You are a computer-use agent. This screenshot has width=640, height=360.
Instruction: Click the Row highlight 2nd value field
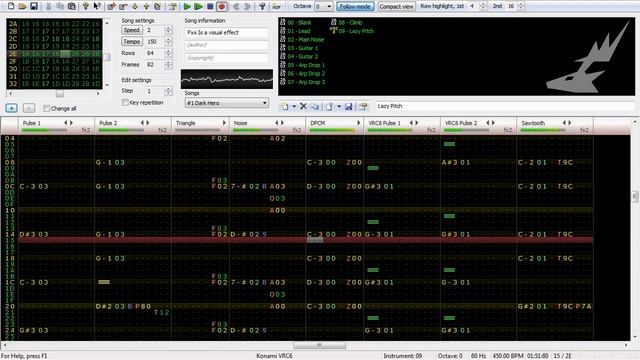(x=511, y=6)
